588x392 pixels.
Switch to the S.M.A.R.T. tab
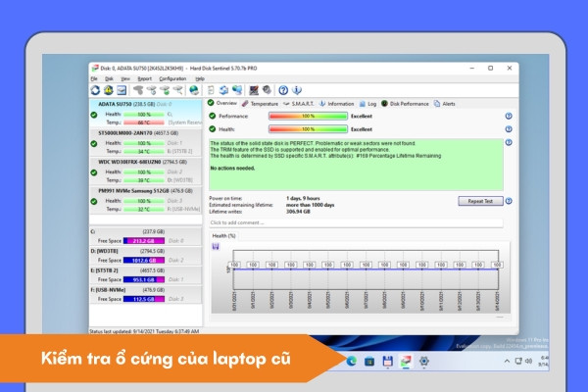(x=299, y=104)
